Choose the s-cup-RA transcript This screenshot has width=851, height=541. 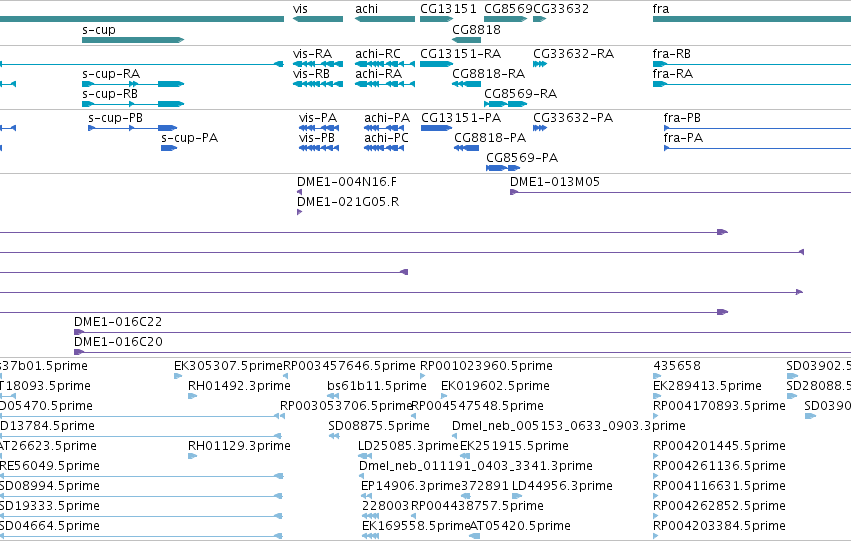(133, 84)
